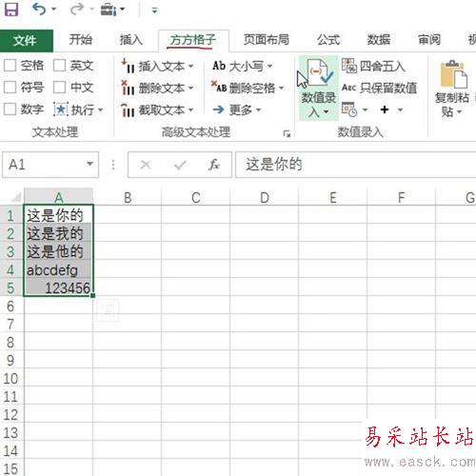Select the 方方格子 tab
476x476 pixels.
click(193, 40)
